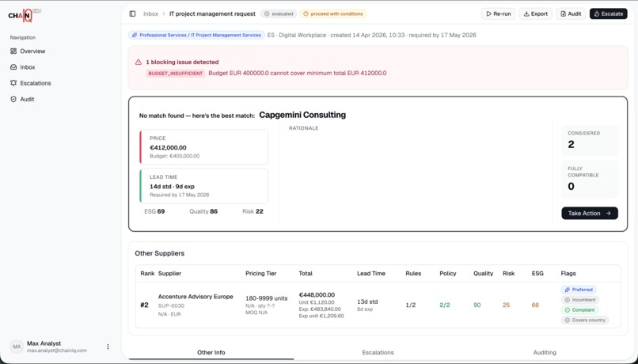The height and width of the screenshot is (364, 638).
Task: Click the Audit button in header
Action: (x=571, y=13)
